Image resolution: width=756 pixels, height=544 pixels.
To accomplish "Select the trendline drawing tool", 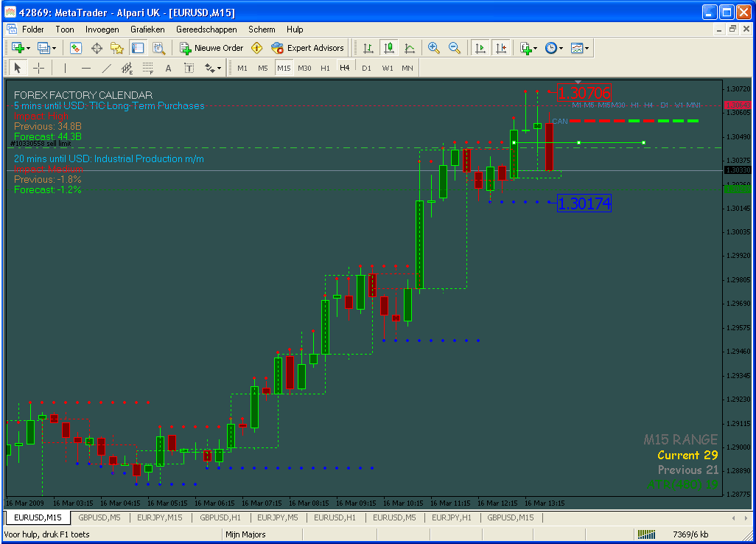I will (107, 68).
